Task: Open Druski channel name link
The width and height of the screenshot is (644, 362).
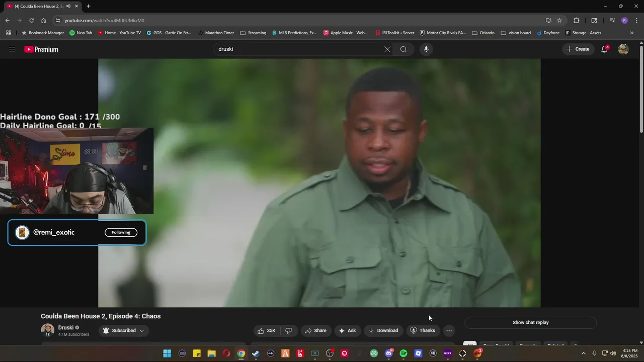Action: click(x=65, y=327)
